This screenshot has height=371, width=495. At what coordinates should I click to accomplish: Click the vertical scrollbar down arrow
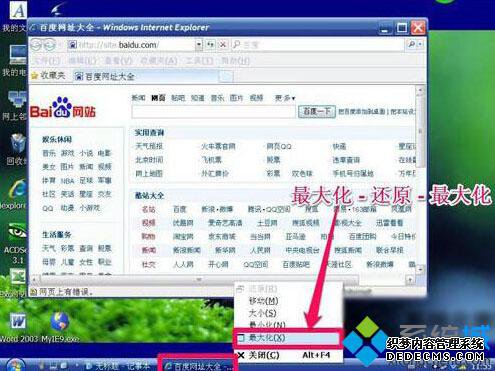[420, 269]
